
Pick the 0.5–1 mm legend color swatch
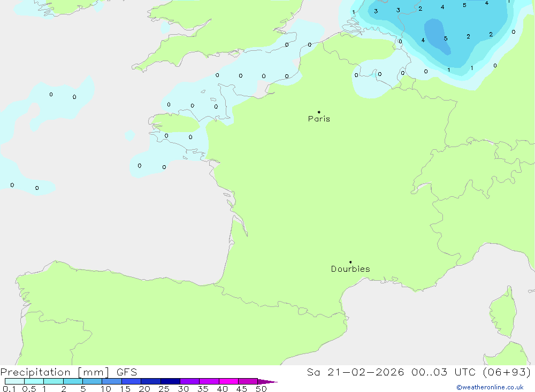click(x=34, y=381)
